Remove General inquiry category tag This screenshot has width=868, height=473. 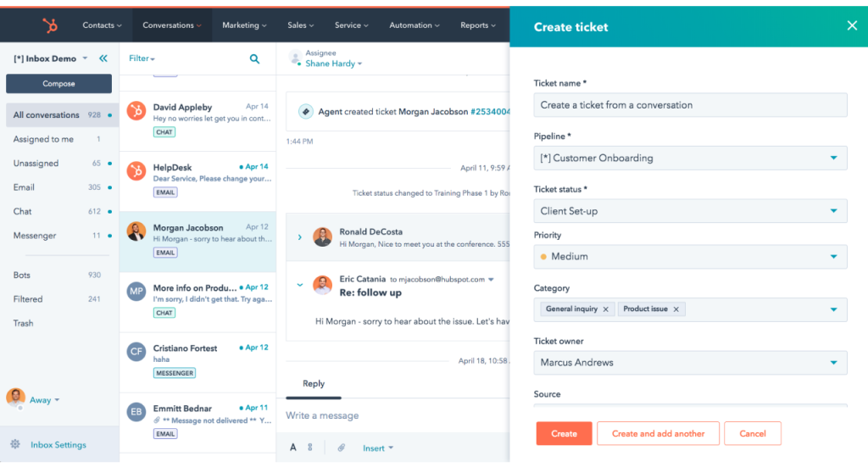click(605, 309)
